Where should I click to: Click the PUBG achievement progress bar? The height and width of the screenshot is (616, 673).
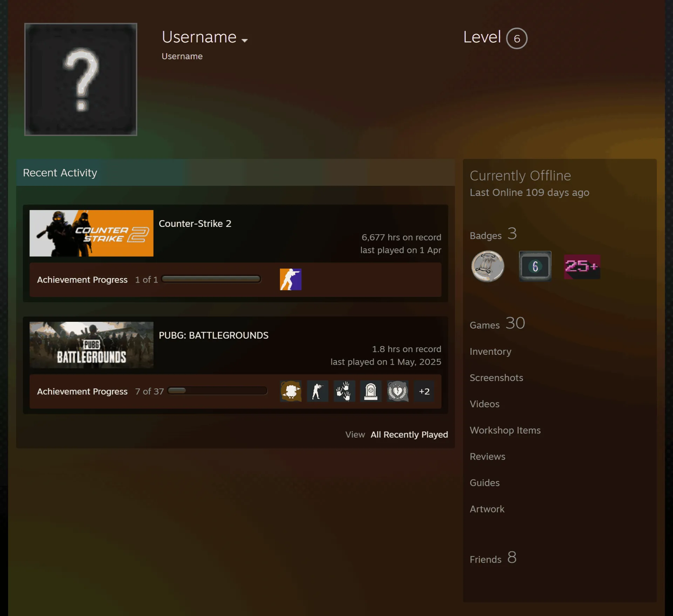pos(217,391)
